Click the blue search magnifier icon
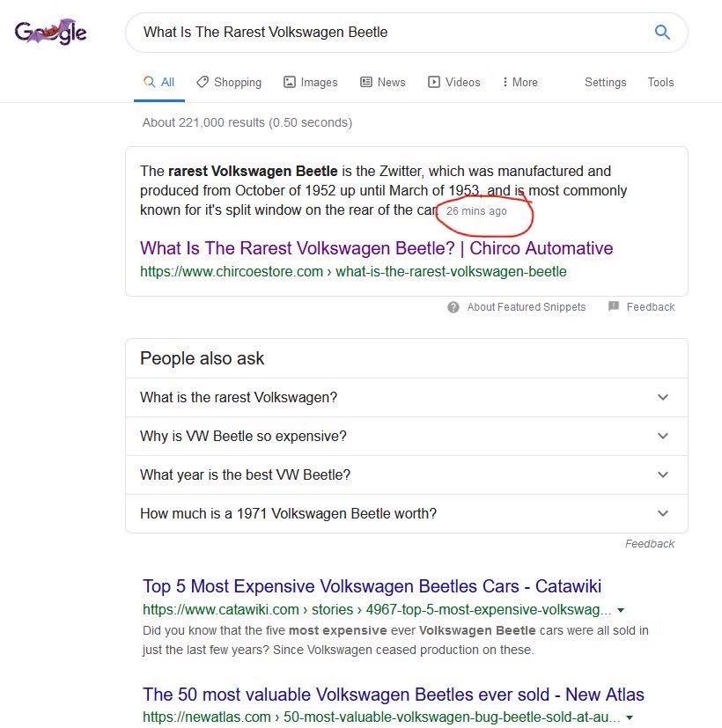The image size is (722, 728). click(662, 33)
